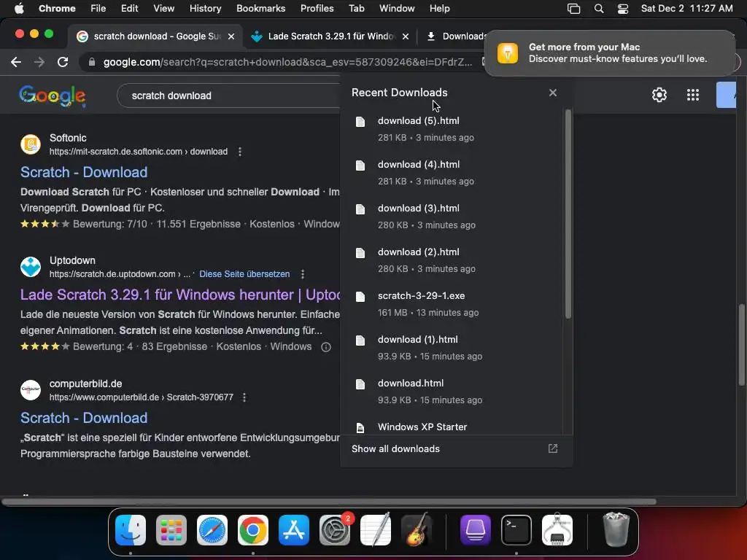The height and width of the screenshot is (560, 747).
Task: Open Softonic result options three dots
Action: point(239,152)
